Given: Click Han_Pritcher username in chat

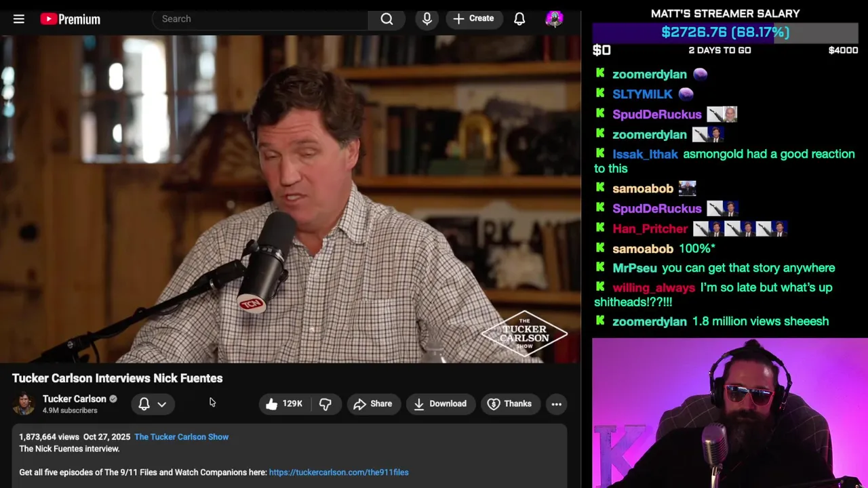Looking at the screenshot, I should pyautogui.click(x=650, y=229).
